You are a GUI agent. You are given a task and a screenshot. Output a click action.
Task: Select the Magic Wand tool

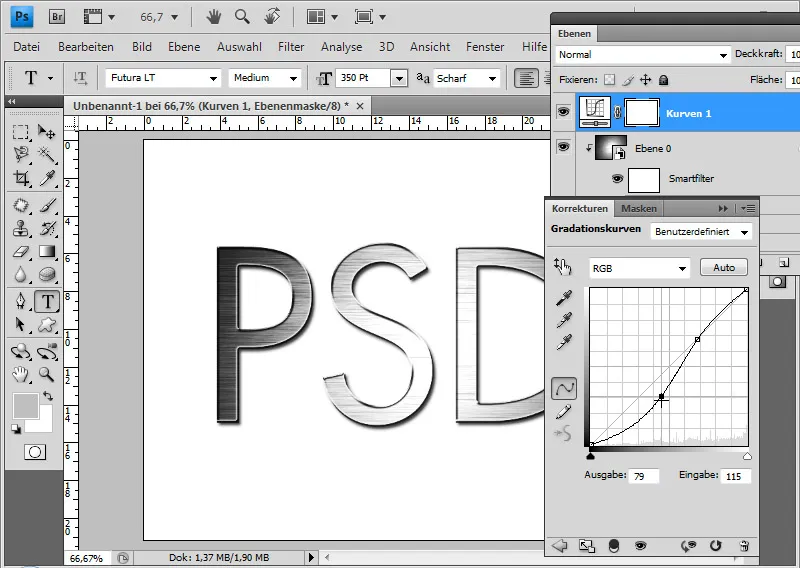tap(47, 155)
